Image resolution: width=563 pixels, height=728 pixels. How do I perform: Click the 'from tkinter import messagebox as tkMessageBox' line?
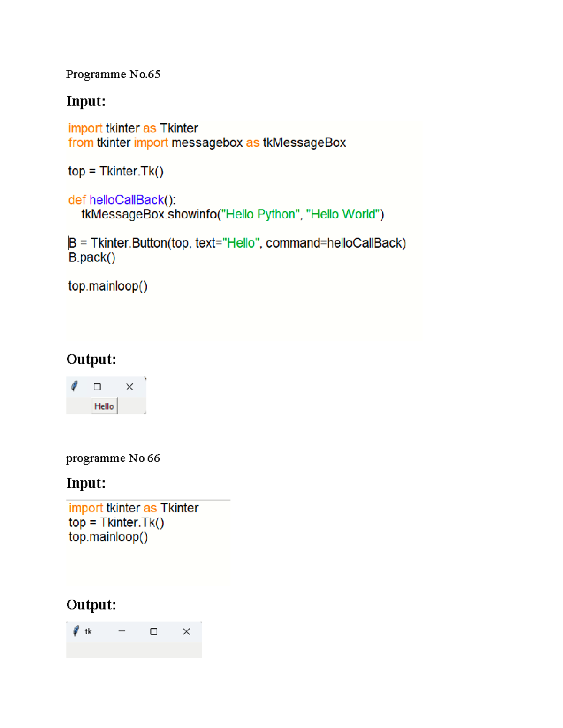[x=207, y=143]
